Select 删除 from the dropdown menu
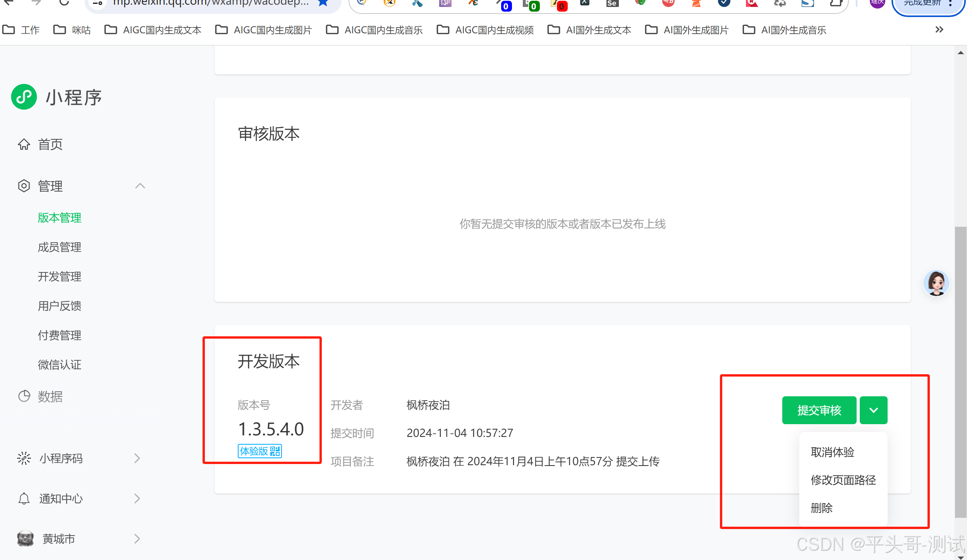This screenshot has width=967, height=560. pyautogui.click(x=821, y=508)
